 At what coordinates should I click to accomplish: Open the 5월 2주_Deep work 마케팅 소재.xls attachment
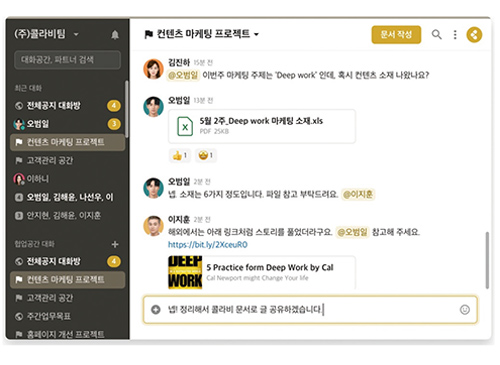[262, 126]
